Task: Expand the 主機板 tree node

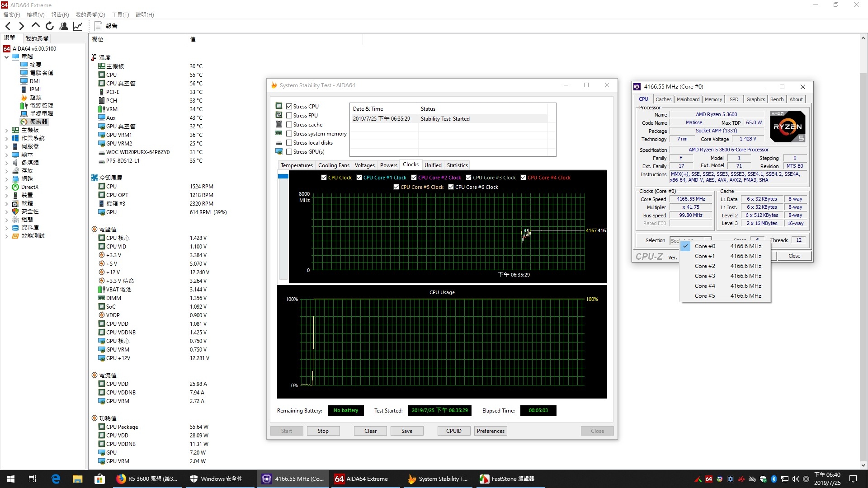Action: point(6,130)
